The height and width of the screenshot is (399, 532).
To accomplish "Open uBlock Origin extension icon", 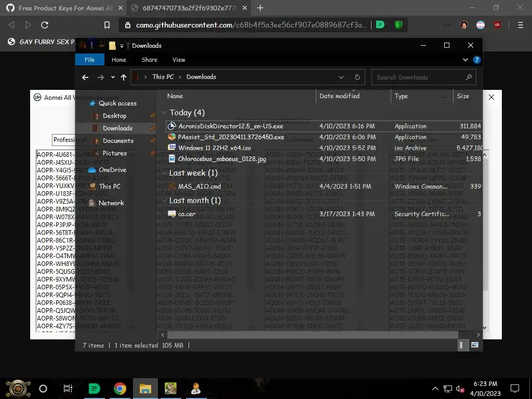I will tap(497, 25).
